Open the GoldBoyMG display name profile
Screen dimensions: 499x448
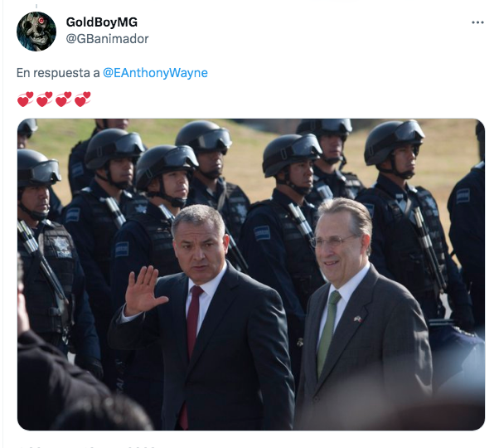(x=102, y=22)
